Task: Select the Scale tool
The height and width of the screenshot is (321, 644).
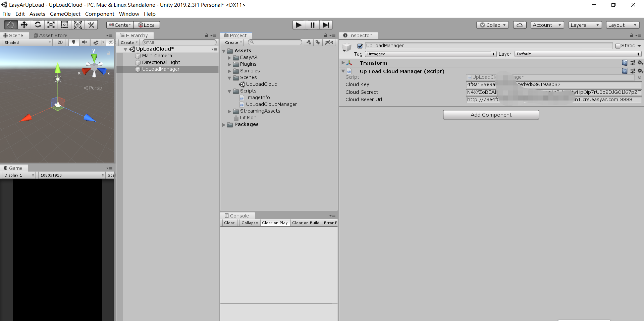Action: [x=51, y=25]
